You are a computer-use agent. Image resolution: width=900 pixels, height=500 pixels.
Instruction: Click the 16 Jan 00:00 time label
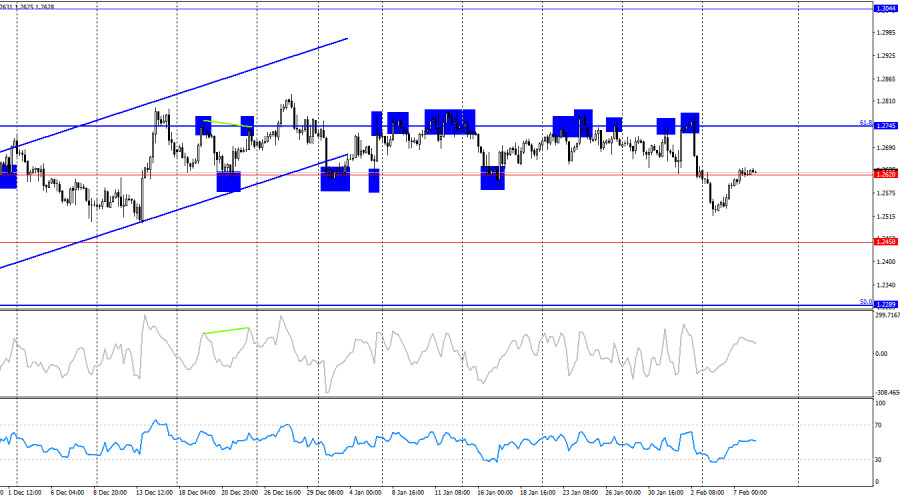point(495,493)
